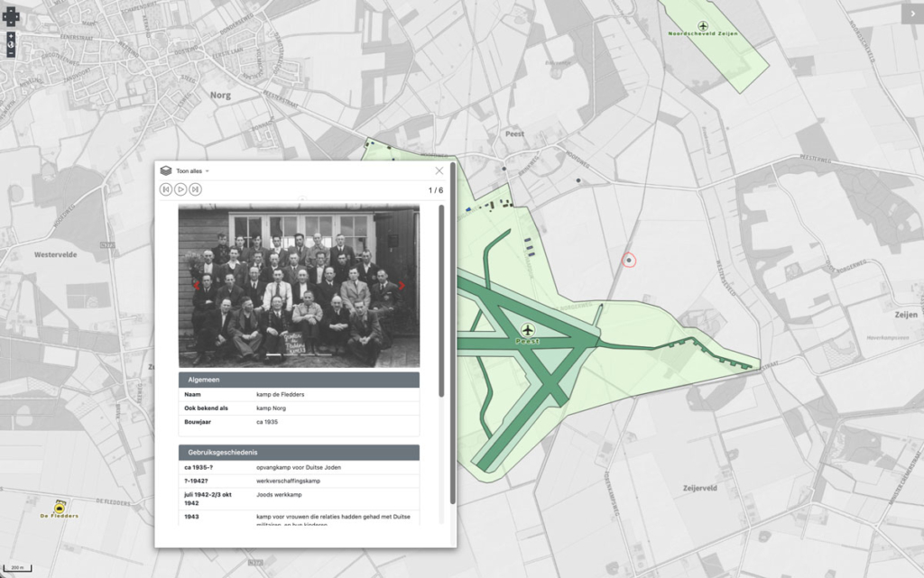Zoom out of the map
The height and width of the screenshot is (578, 924).
click(11, 53)
